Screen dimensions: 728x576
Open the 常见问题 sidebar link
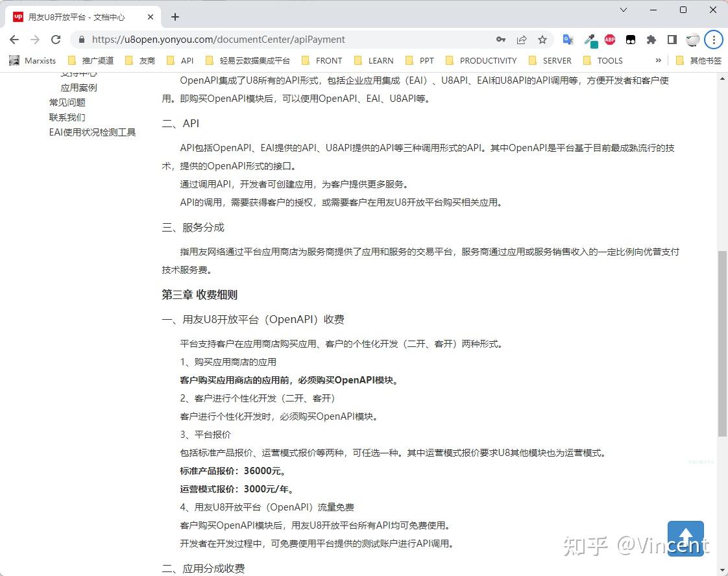pyautogui.click(x=67, y=102)
